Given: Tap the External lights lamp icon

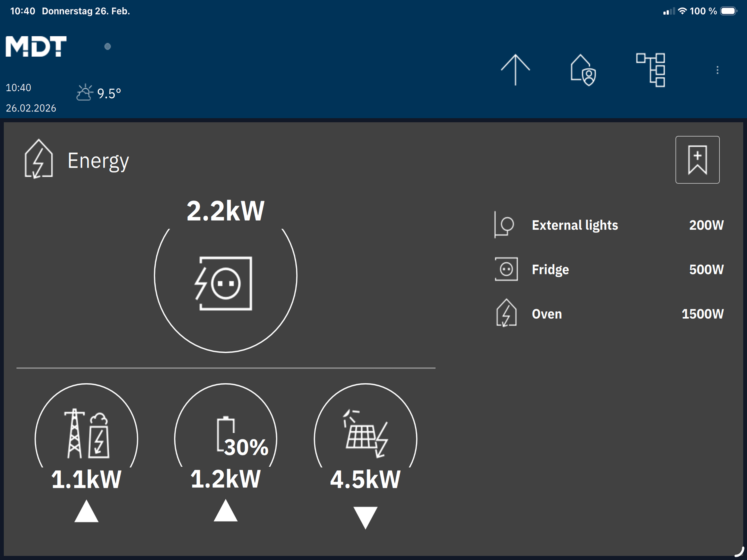Looking at the screenshot, I should click(x=504, y=224).
